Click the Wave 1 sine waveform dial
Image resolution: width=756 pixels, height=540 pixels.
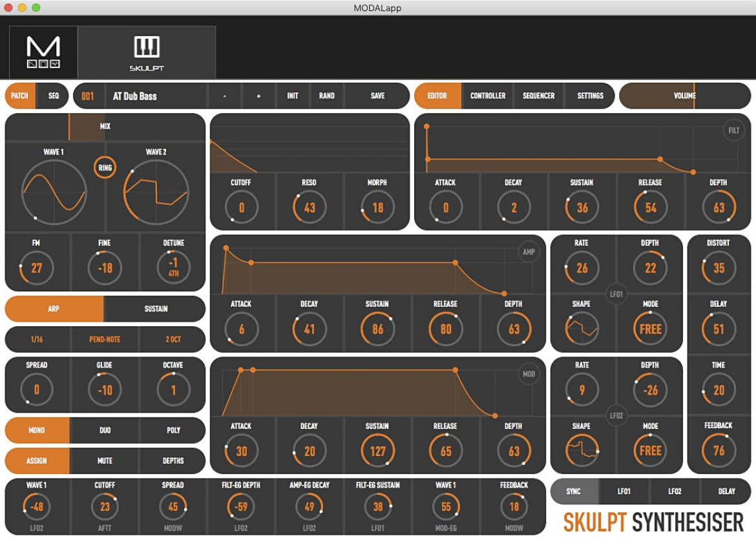(x=54, y=192)
